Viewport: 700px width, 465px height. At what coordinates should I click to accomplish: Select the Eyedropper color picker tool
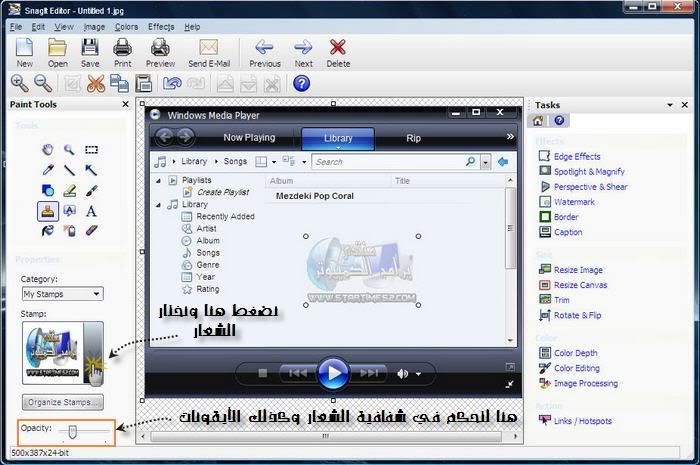click(47, 170)
